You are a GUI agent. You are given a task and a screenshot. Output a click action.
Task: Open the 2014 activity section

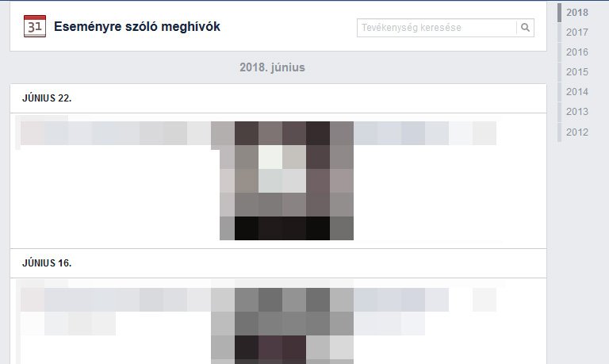(x=576, y=92)
